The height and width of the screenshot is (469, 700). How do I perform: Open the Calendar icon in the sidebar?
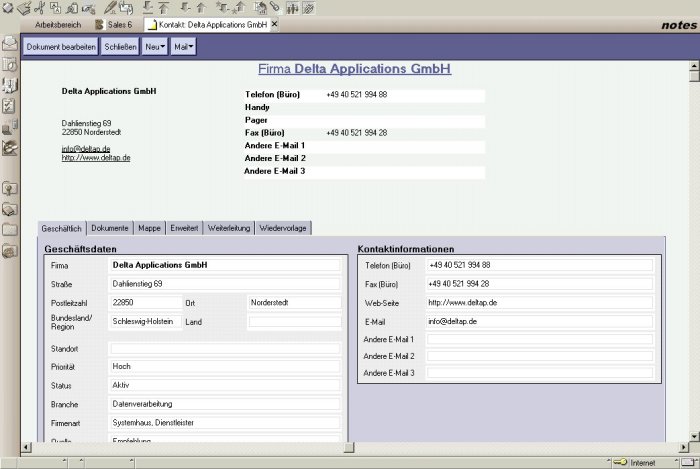10,64
